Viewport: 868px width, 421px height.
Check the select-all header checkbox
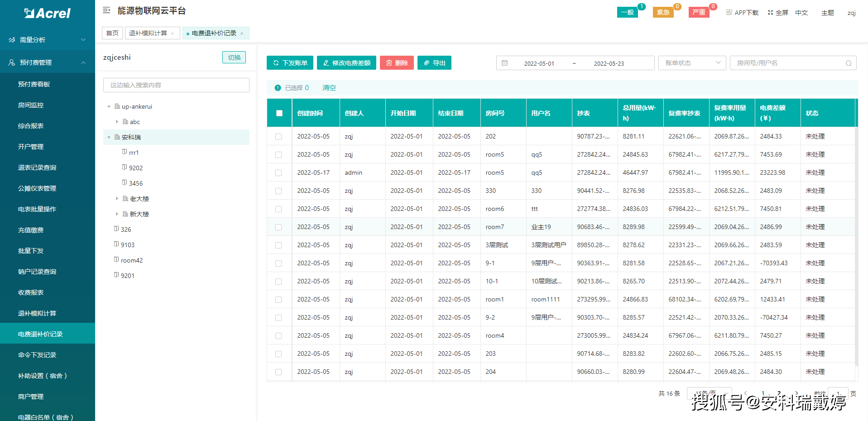(279, 113)
